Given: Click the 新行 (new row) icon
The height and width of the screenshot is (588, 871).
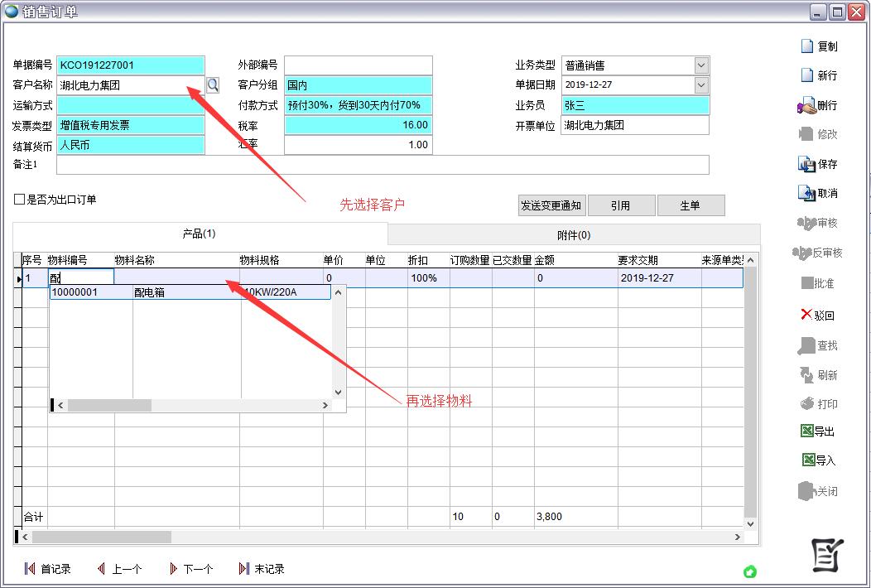Looking at the screenshot, I should pos(807,75).
